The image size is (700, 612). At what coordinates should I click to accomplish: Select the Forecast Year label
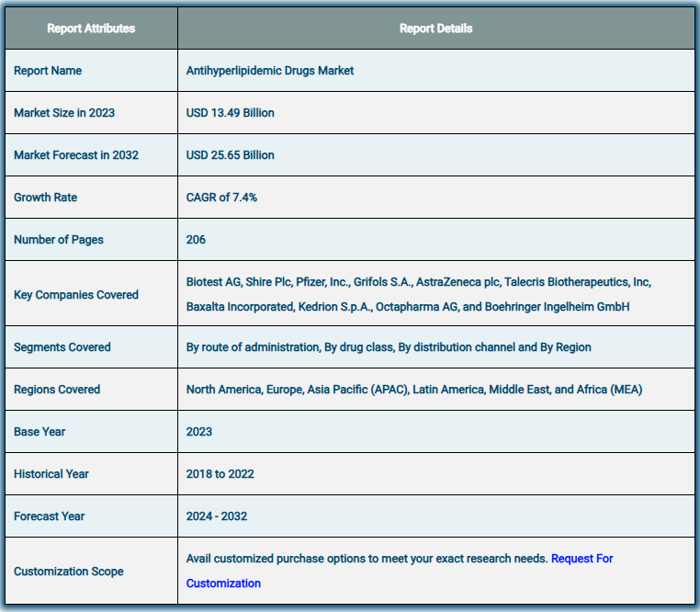click(x=49, y=516)
